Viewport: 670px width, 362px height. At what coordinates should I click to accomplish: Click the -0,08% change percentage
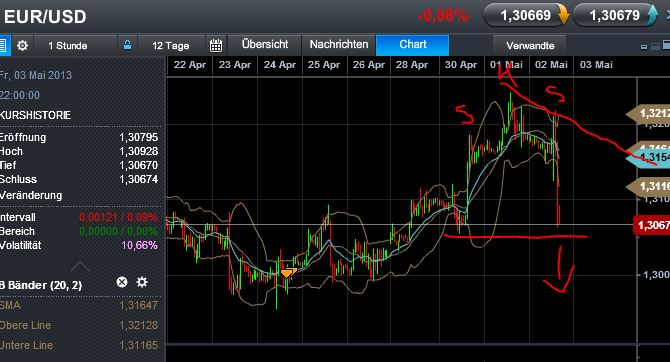(443, 16)
